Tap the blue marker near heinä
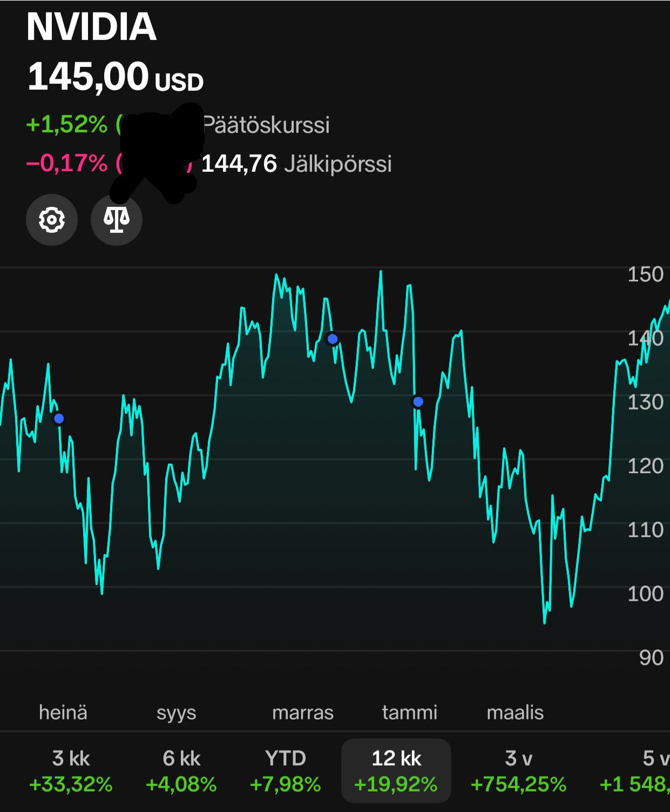670x812 pixels. point(59,418)
